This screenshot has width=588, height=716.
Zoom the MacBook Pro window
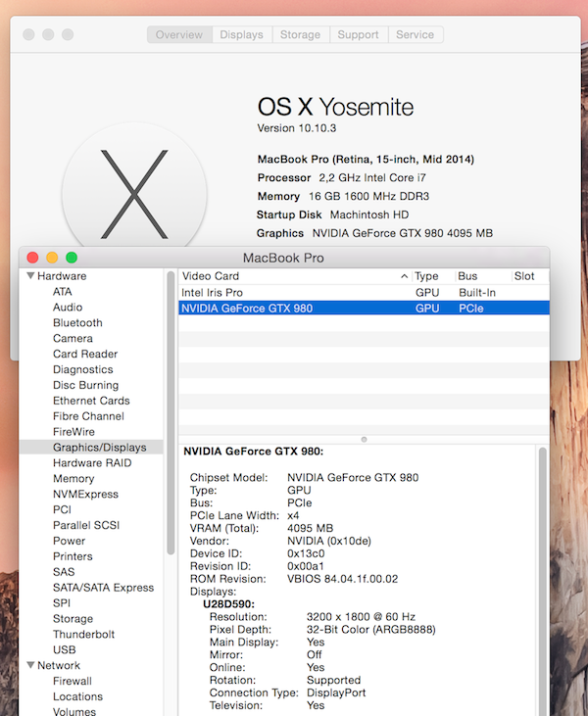point(72,258)
